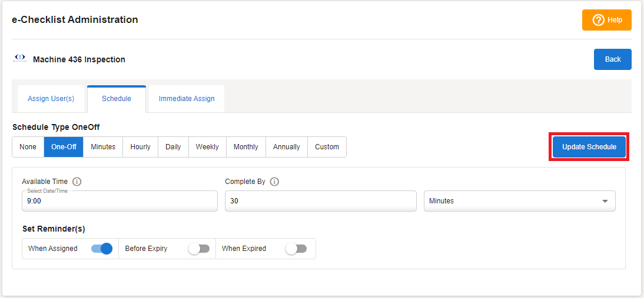This screenshot has height=298, width=644.
Task: Switch to the Immediate Assign tab
Action: coord(187,99)
